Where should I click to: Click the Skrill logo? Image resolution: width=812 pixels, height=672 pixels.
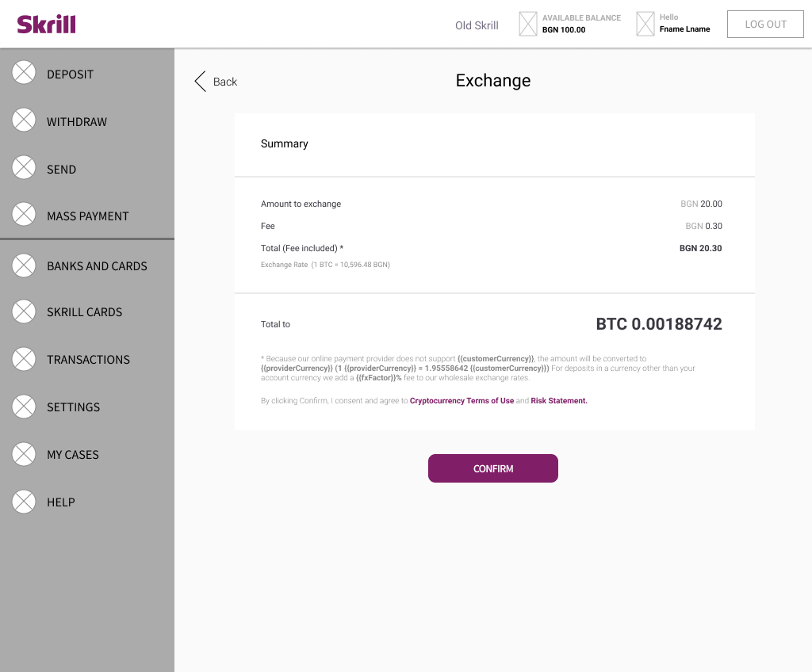[x=47, y=25]
